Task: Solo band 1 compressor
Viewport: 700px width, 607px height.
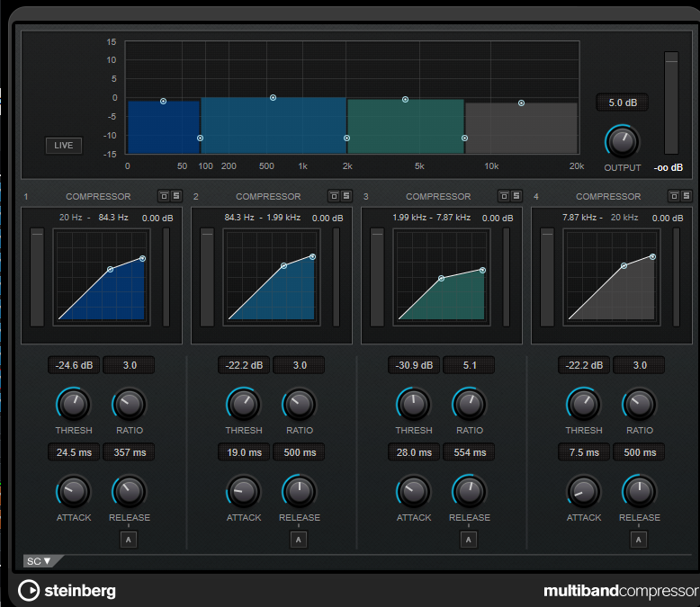Action: (176, 196)
